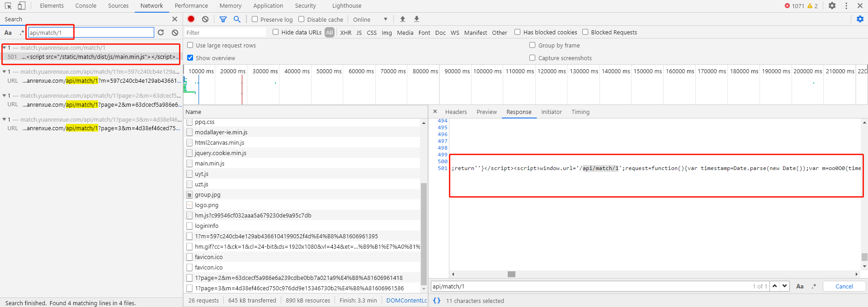868x307 pixels.
Task: Select the All request type filter
Action: (330, 33)
